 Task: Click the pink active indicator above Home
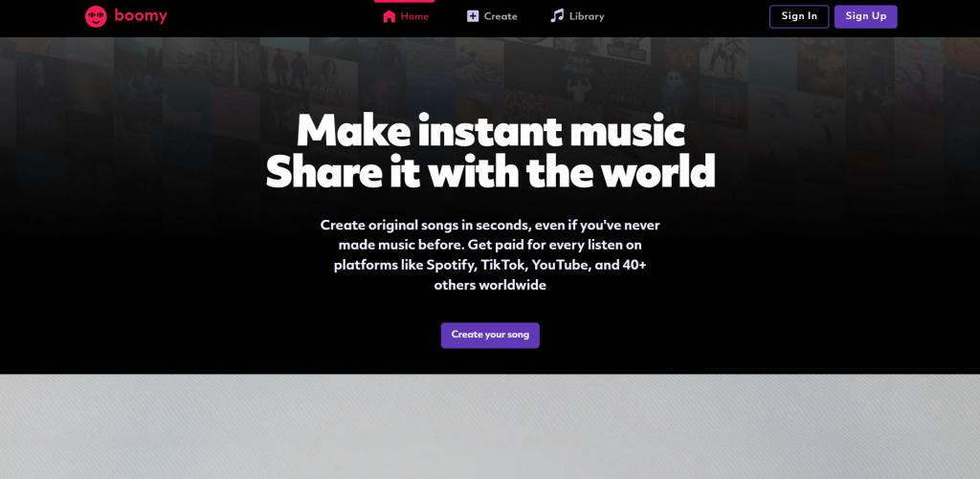click(x=405, y=1)
